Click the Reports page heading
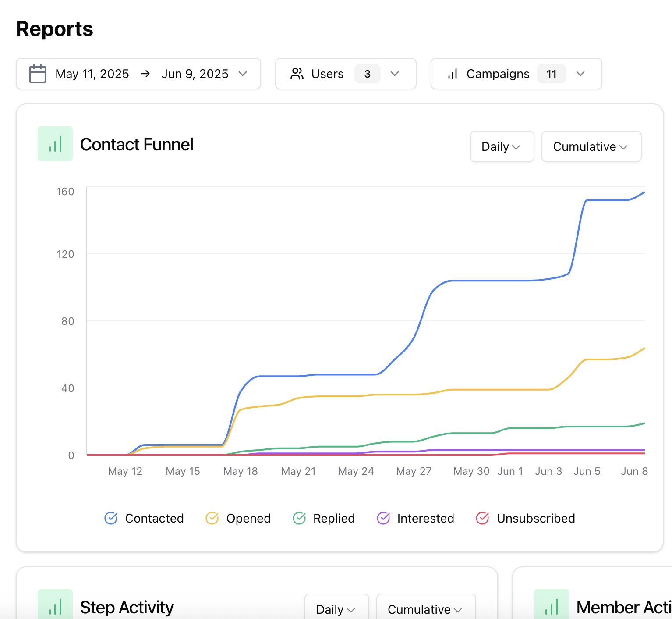The width and height of the screenshot is (672, 619). click(x=54, y=29)
